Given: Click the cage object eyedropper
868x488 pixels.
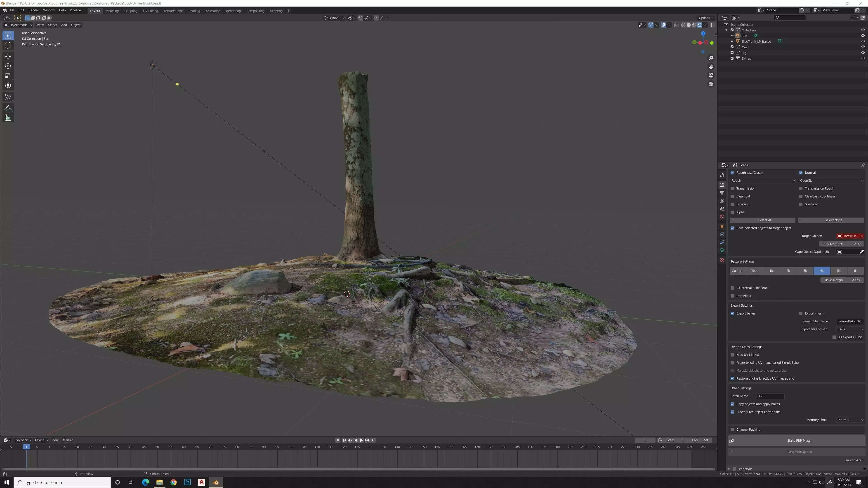Looking at the screenshot, I should (x=862, y=252).
